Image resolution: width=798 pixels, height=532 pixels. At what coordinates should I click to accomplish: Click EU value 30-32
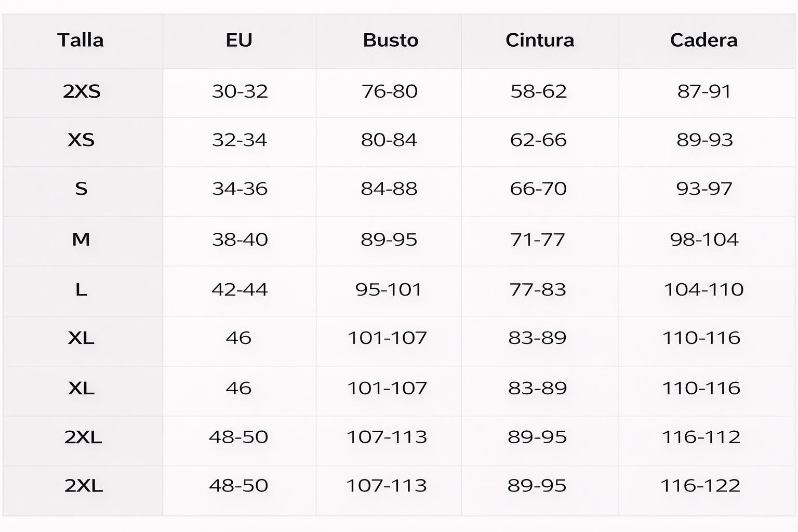(240, 91)
